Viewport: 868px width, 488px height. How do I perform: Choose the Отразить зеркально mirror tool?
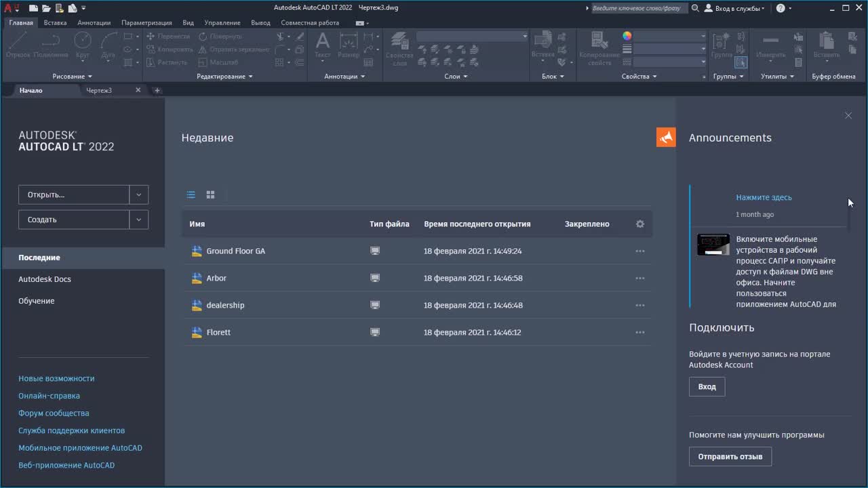(x=233, y=49)
